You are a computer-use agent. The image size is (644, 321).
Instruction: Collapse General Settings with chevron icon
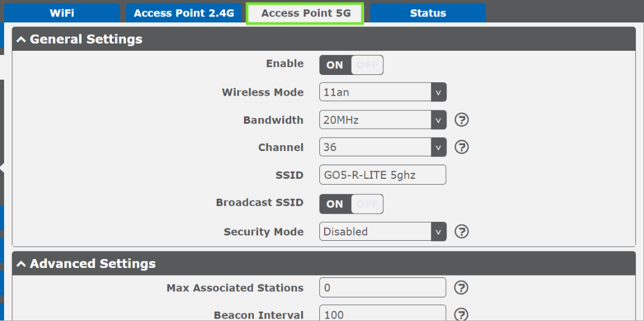coord(22,40)
